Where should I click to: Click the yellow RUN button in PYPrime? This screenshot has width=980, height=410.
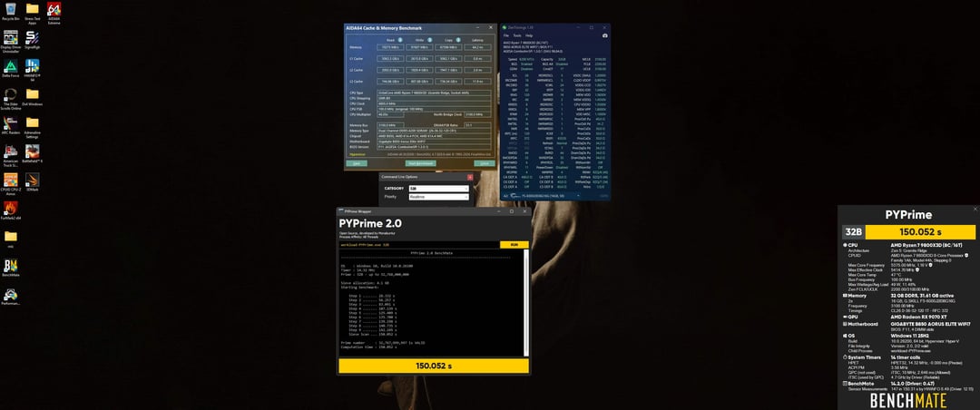pos(514,245)
